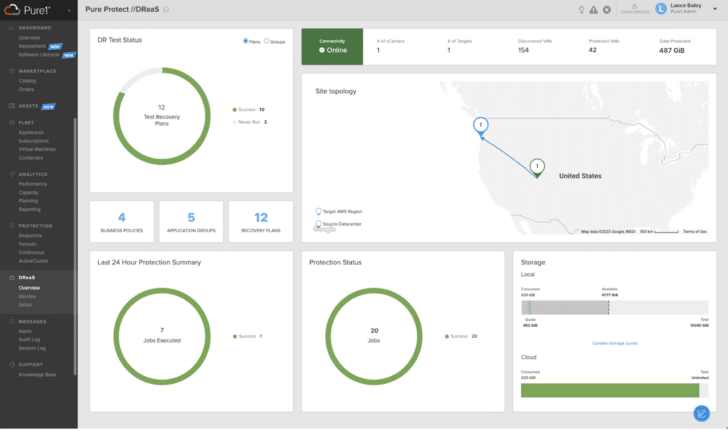The height and width of the screenshot is (431, 728).
Task: Click the Confidential lock icon
Action: click(635, 7)
